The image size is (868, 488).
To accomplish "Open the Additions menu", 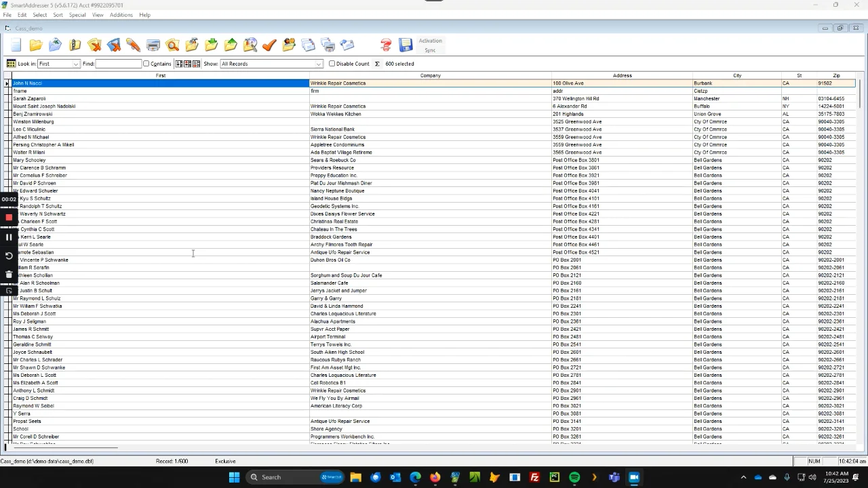I will click(x=121, y=15).
